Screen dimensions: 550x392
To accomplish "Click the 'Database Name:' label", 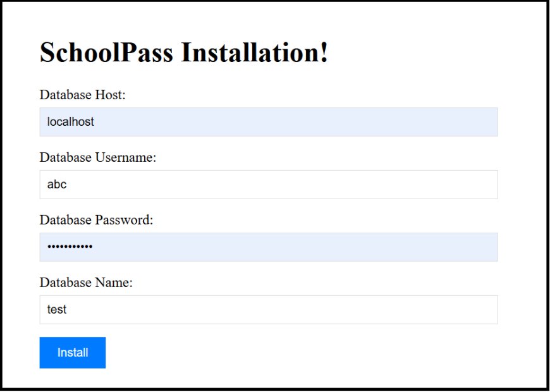I will (86, 282).
